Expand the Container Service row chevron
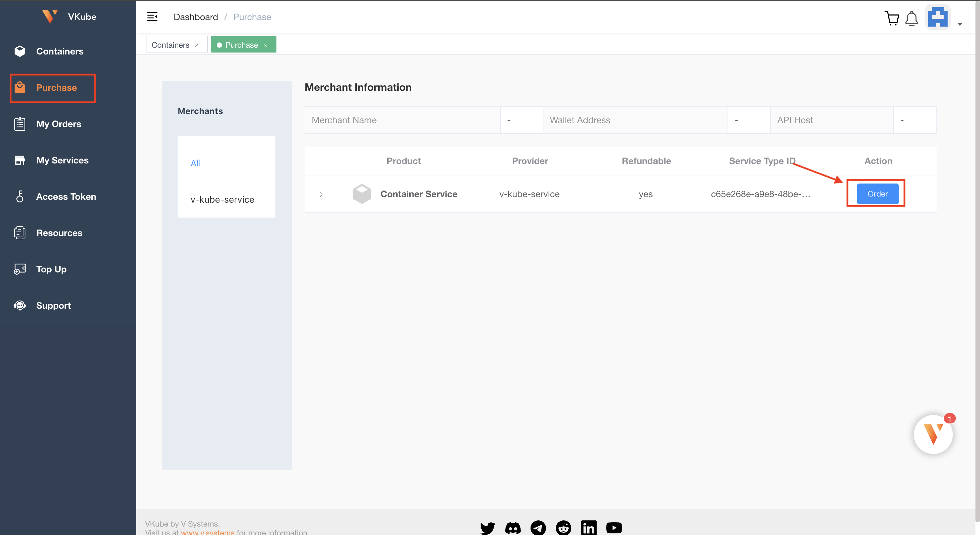 (x=321, y=195)
